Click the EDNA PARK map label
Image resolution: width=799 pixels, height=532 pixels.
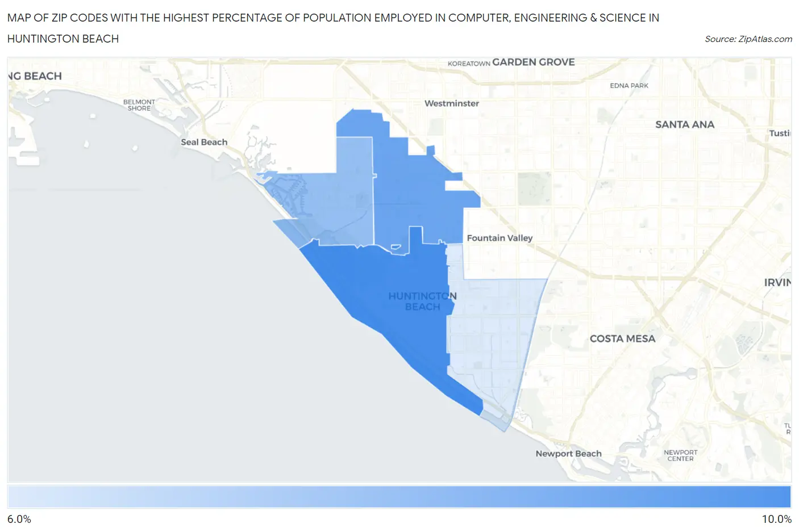point(629,86)
